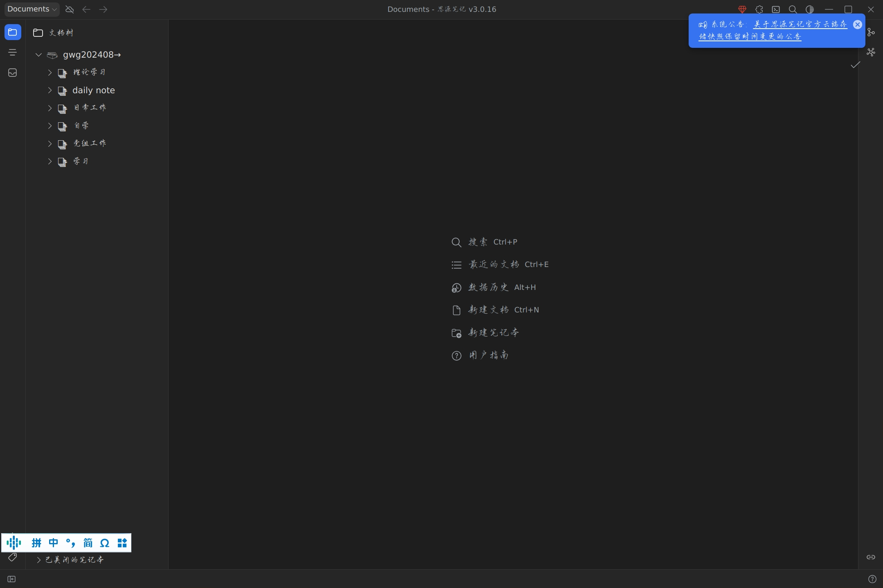Viewport: 883px width, 588px height.
Task: Expand the daily note folder
Action: [50, 90]
